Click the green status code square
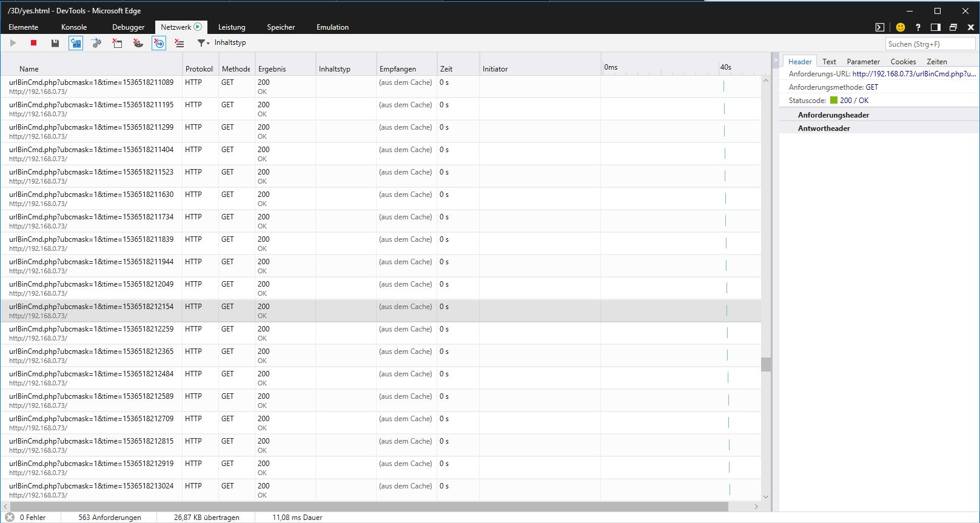 pyautogui.click(x=834, y=101)
